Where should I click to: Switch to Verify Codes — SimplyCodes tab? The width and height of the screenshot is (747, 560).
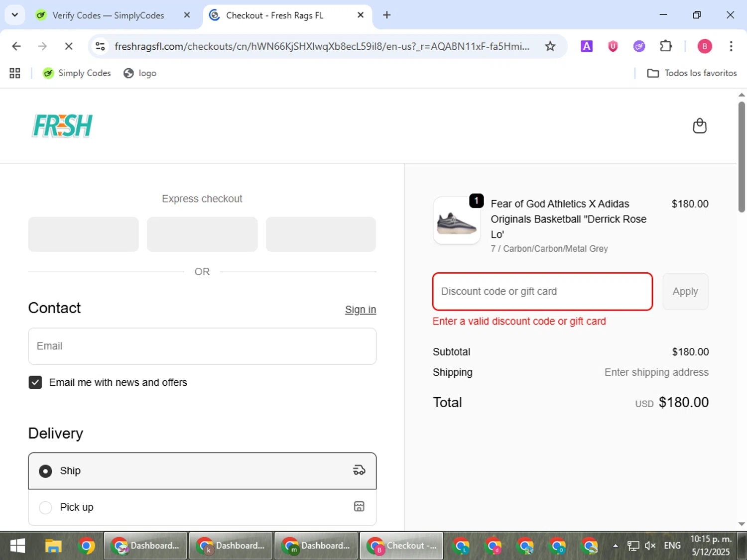(x=108, y=15)
